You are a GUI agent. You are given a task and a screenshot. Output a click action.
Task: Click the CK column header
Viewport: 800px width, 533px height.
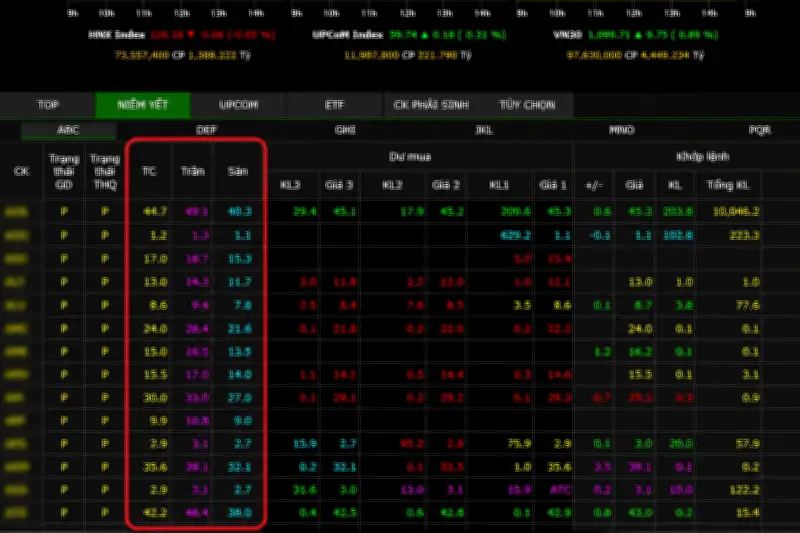click(21, 171)
